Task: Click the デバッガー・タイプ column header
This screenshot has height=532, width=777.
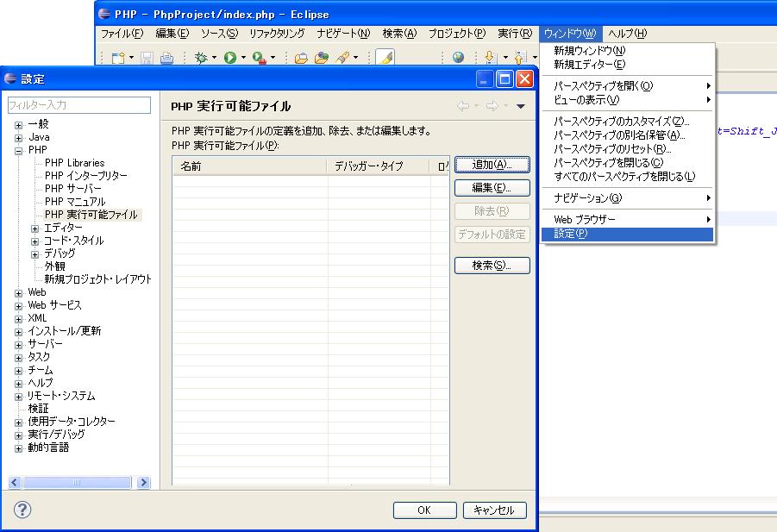Action: coord(379,166)
